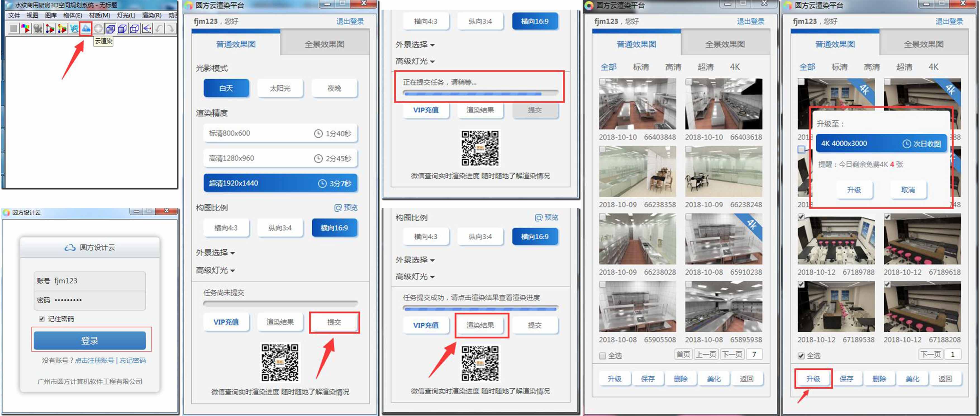Image resolution: width=980 pixels, height=416 pixels.
Task: Click the 预览 icon in 任务提交成功 panel
Action: click(x=538, y=218)
